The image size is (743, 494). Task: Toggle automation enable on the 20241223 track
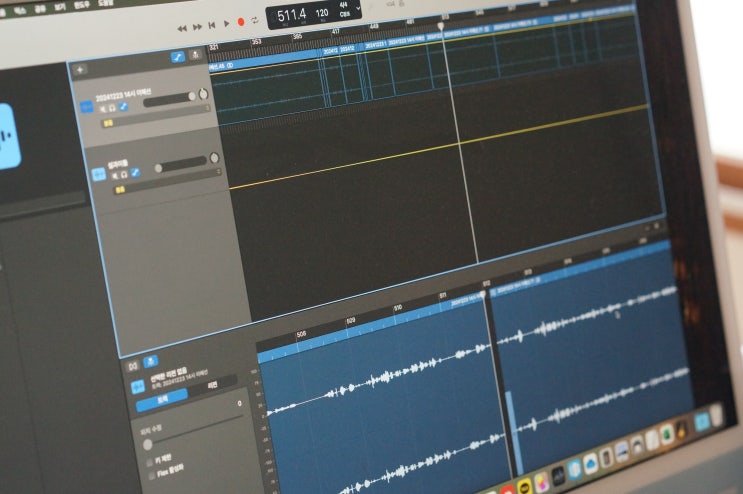click(123, 106)
